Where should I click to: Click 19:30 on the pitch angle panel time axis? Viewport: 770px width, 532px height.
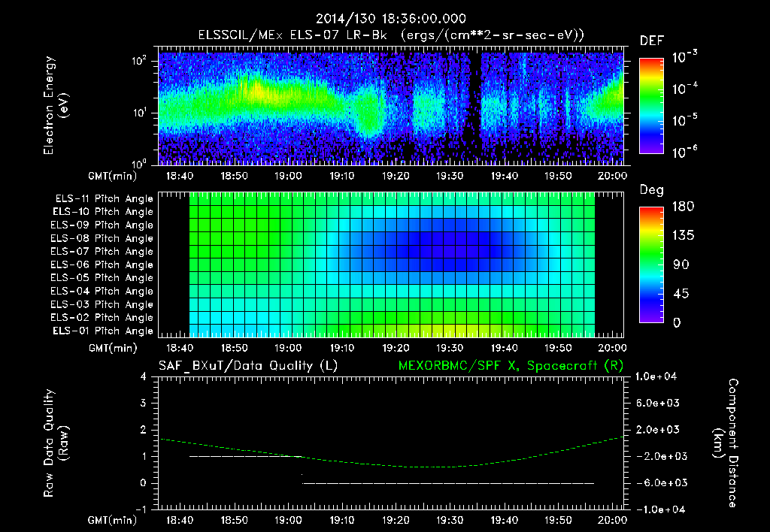point(450,348)
